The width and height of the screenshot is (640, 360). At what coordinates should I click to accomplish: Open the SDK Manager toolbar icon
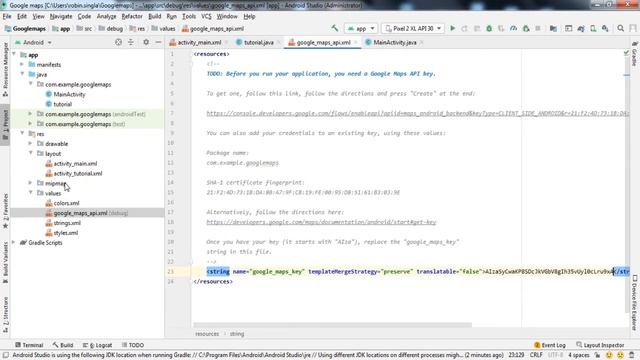(605, 29)
